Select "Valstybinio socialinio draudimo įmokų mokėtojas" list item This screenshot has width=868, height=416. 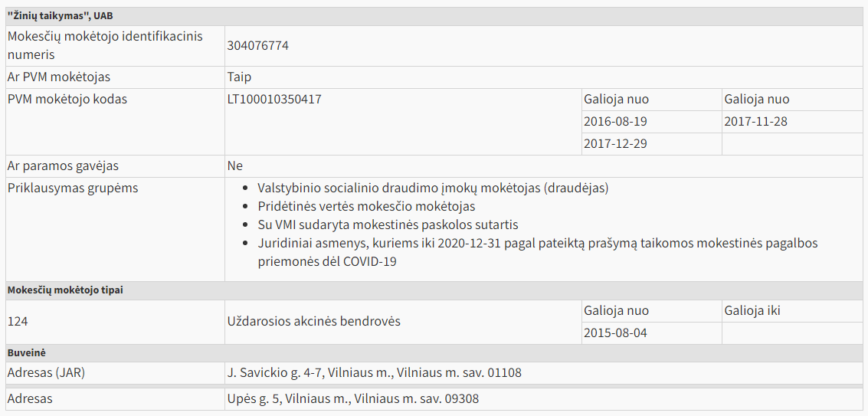click(x=433, y=188)
